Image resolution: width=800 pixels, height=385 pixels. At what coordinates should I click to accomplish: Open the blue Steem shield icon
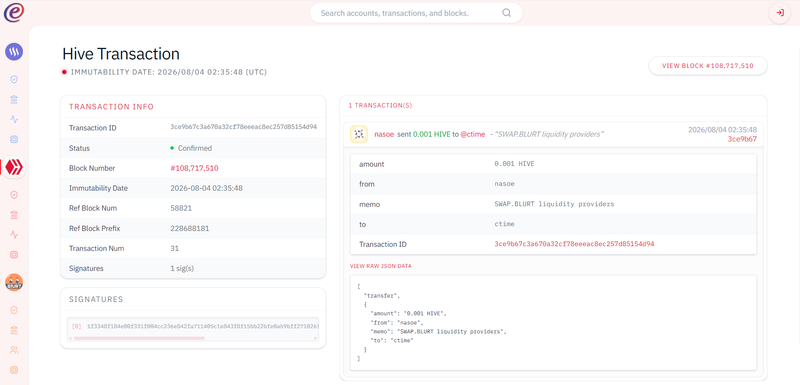pos(14,80)
